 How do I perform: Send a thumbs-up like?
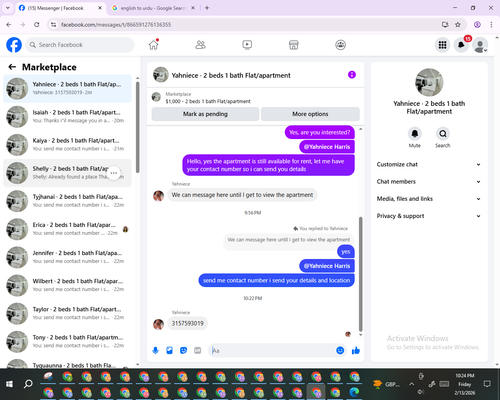click(x=356, y=350)
